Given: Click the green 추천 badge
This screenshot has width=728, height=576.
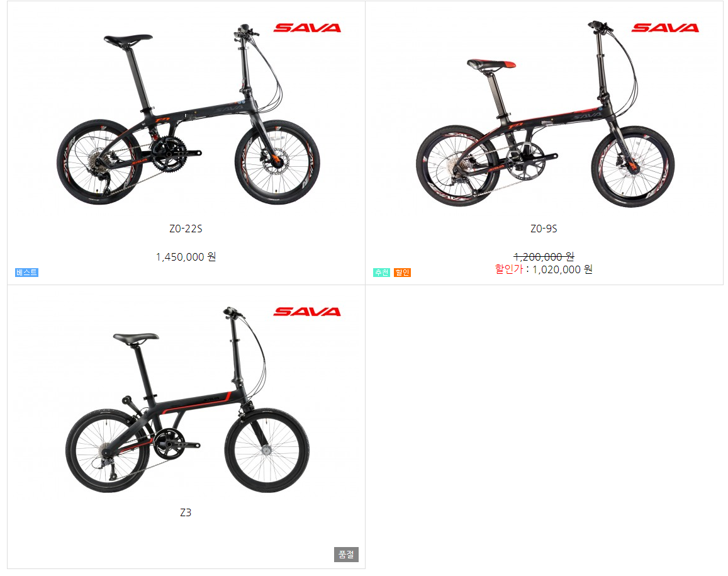Looking at the screenshot, I should pyautogui.click(x=382, y=272).
